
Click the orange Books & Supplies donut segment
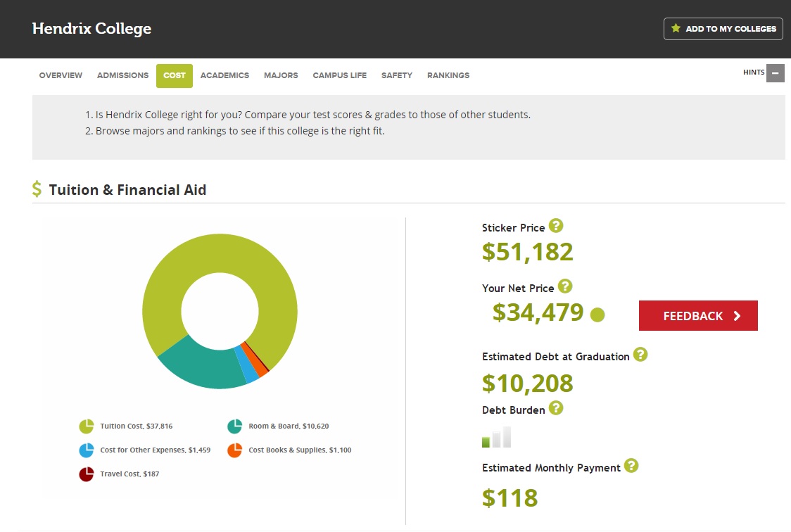[x=254, y=360]
